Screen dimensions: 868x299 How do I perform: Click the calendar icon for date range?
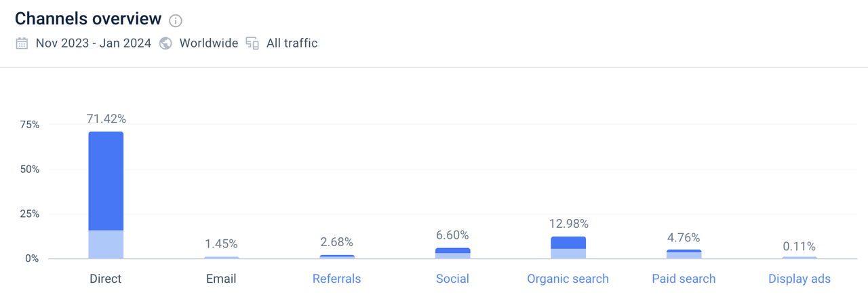pyautogui.click(x=22, y=43)
